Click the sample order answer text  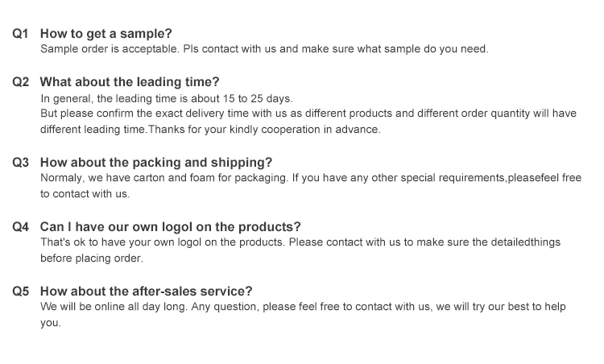264,49
